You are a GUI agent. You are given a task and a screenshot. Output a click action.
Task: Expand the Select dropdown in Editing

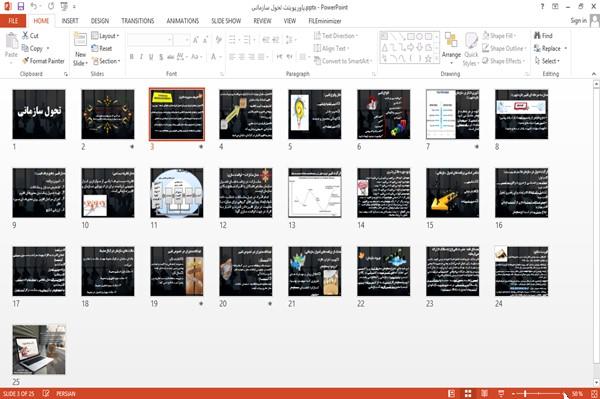(x=547, y=61)
